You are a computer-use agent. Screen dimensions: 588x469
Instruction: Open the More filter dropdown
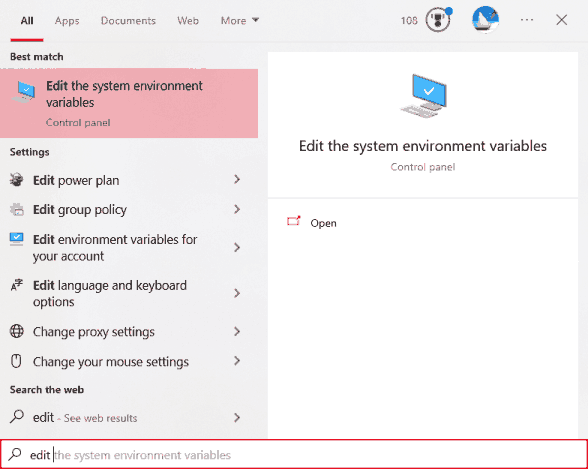click(240, 20)
